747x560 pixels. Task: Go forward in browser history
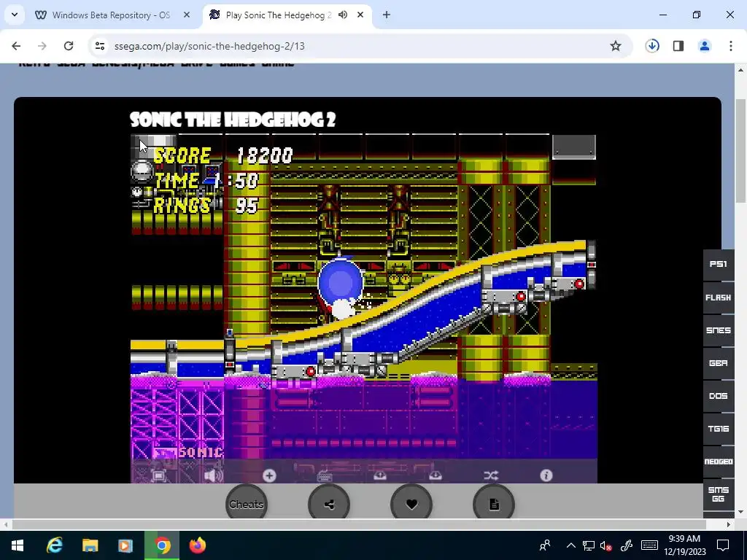(x=42, y=46)
